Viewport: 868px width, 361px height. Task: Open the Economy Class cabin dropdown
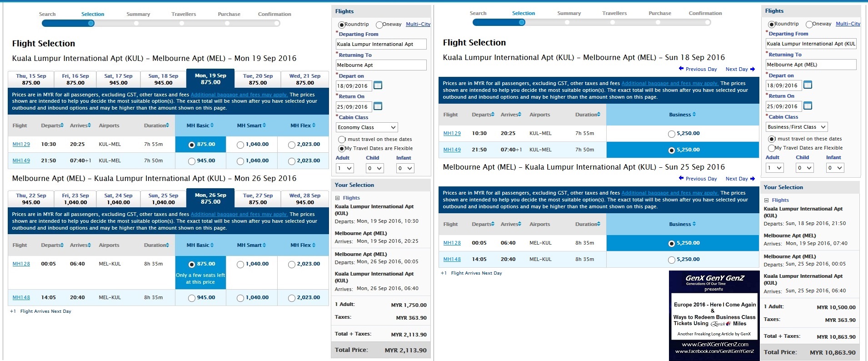(x=367, y=127)
